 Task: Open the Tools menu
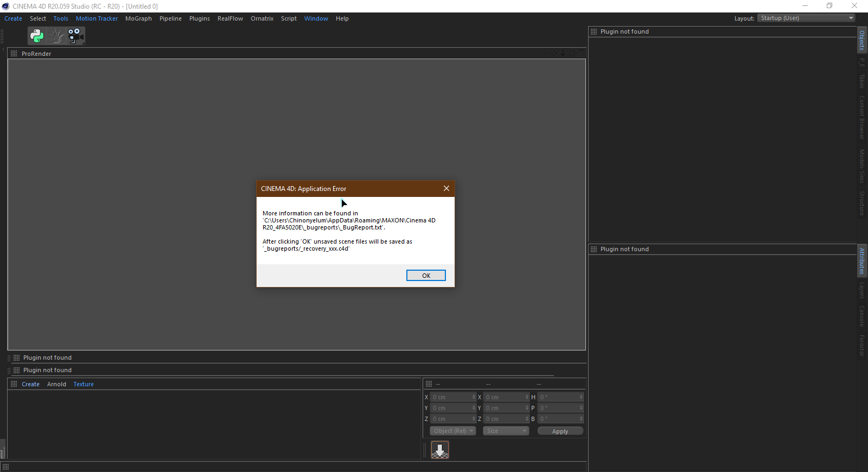coord(61,18)
